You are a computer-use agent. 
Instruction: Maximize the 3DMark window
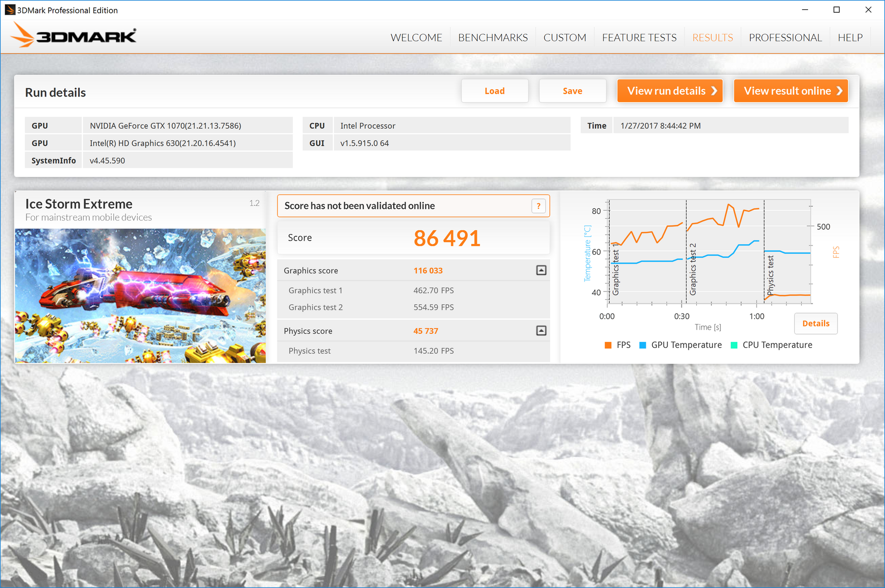(x=836, y=10)
